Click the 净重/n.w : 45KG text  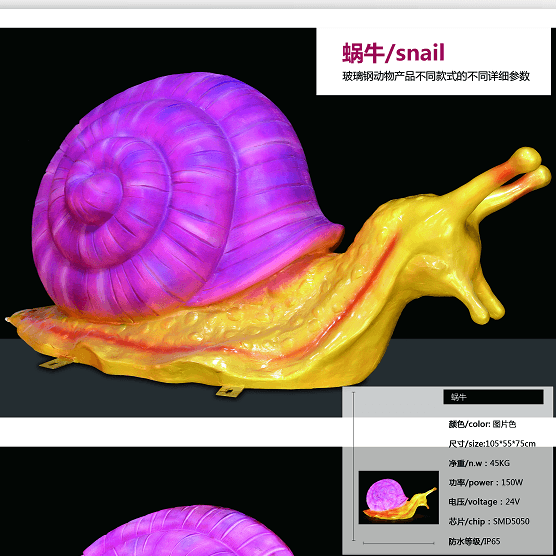(479, 463)
